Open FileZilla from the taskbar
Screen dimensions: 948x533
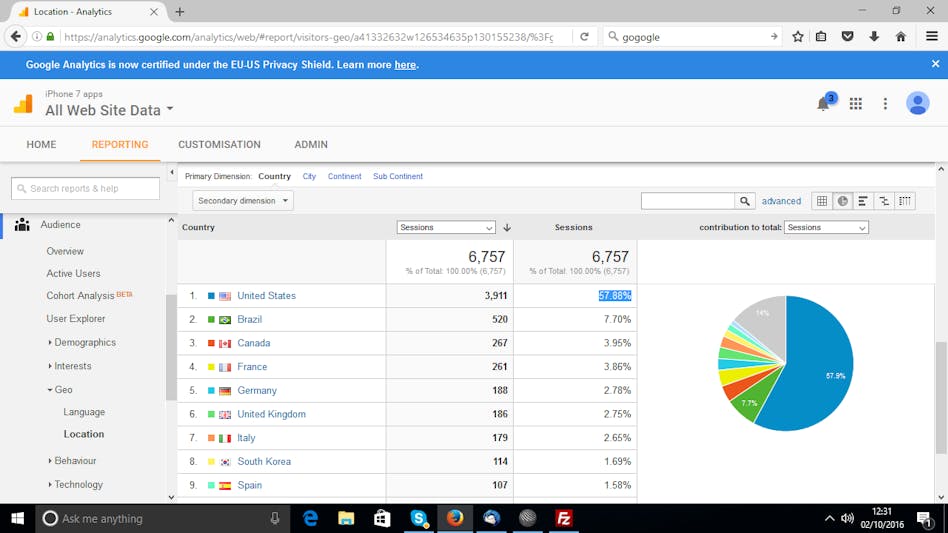(x=564, y=518)
